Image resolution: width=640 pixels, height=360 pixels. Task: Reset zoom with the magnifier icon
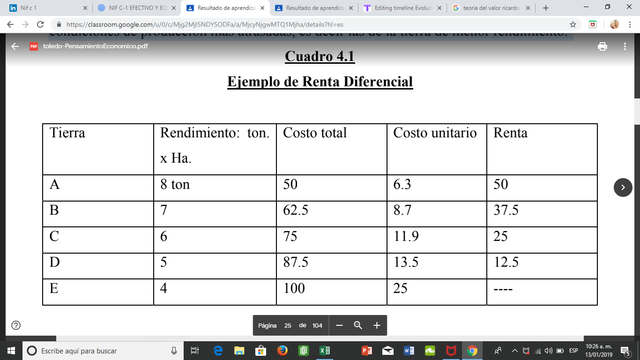pos(358,325)
